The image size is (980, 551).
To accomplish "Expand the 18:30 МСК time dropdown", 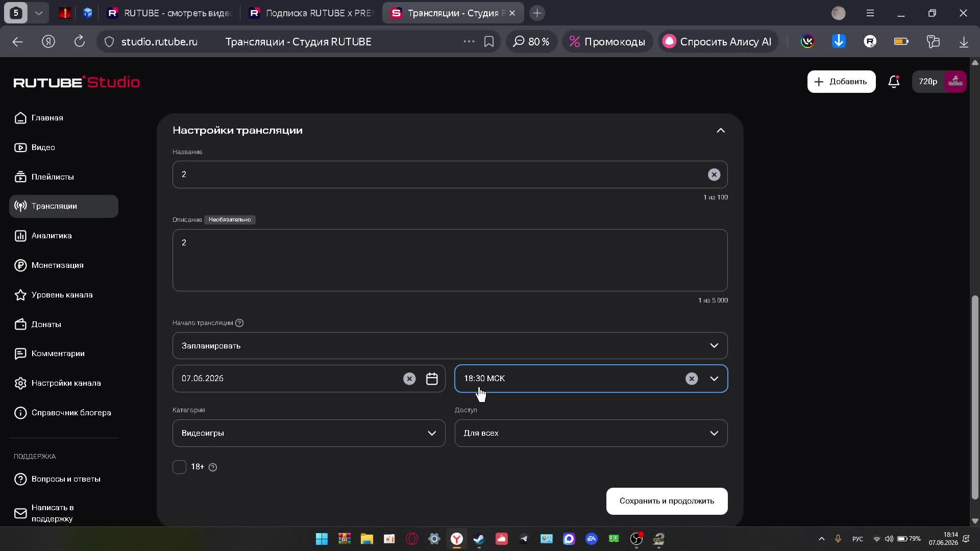I will (x=714, y=379).
